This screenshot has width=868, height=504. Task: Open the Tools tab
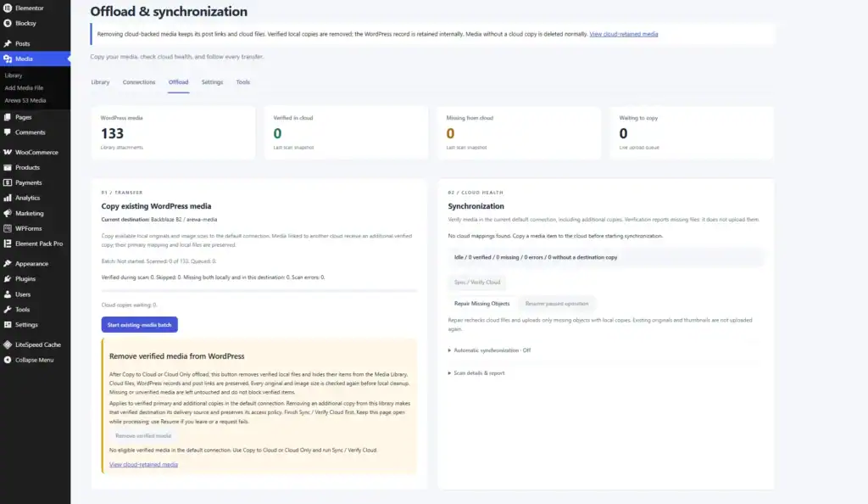coord(243,82)
